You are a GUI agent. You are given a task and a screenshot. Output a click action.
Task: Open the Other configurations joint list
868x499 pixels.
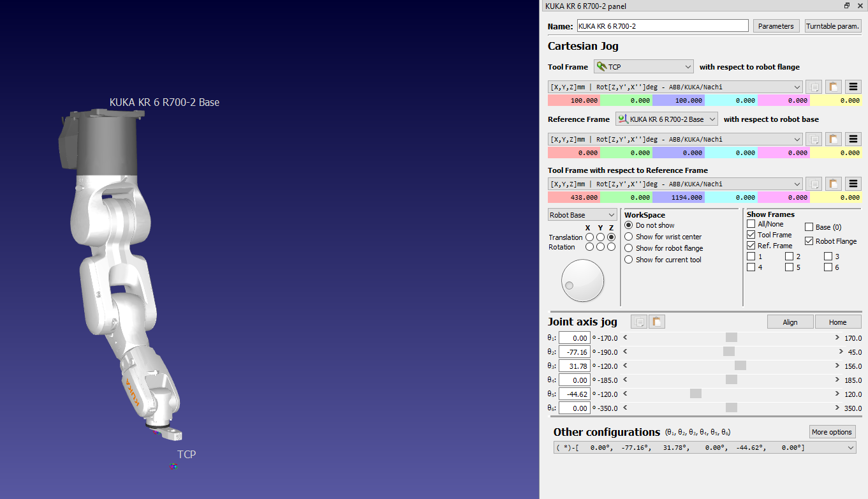[x=704, y=448]
